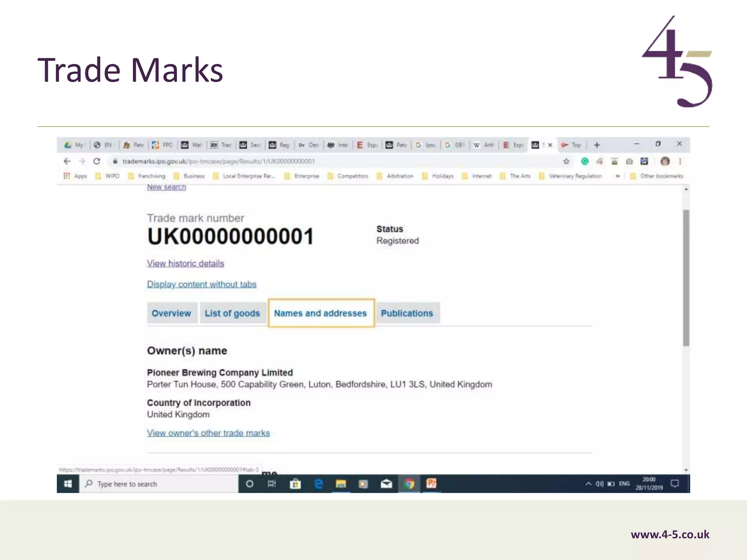Open File Explorer from taskbar

(341, 484)
